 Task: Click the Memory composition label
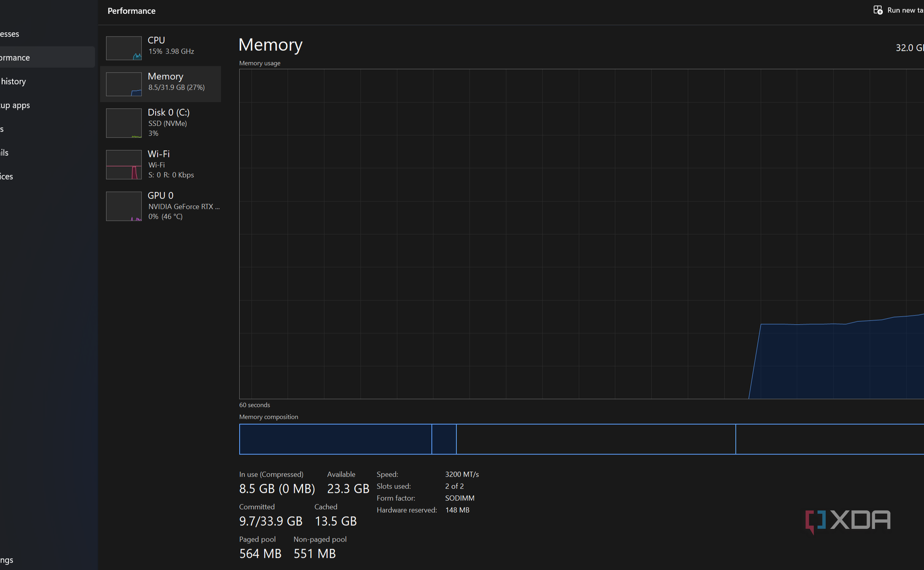pyautogui.click(x=269, y=417)
